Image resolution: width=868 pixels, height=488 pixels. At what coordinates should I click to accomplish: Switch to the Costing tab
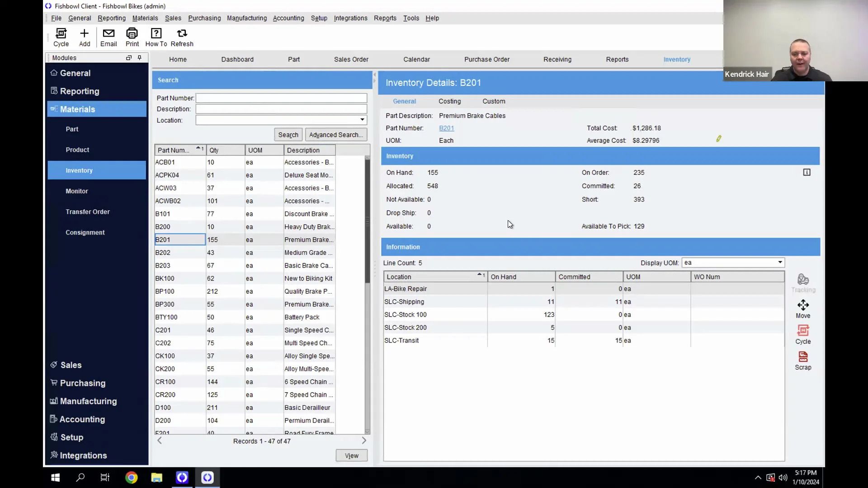449,101
